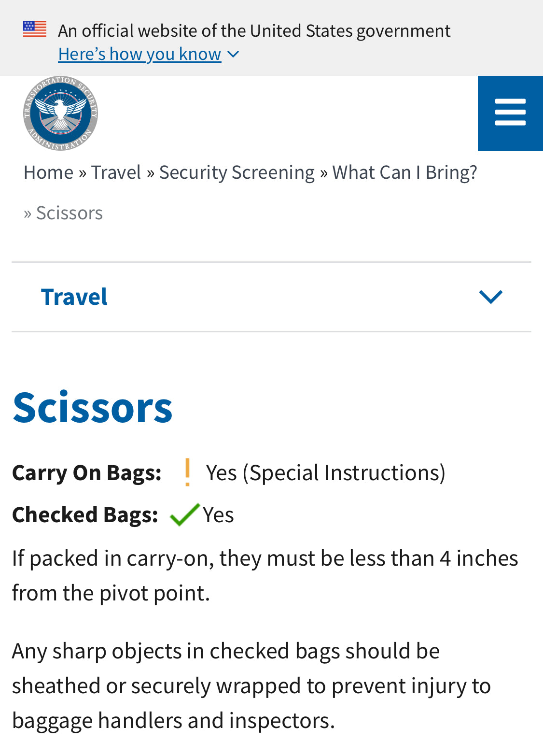543x756 pixels.
Task: Open the "Here's how you know" link
Action: tap(139, 54)
